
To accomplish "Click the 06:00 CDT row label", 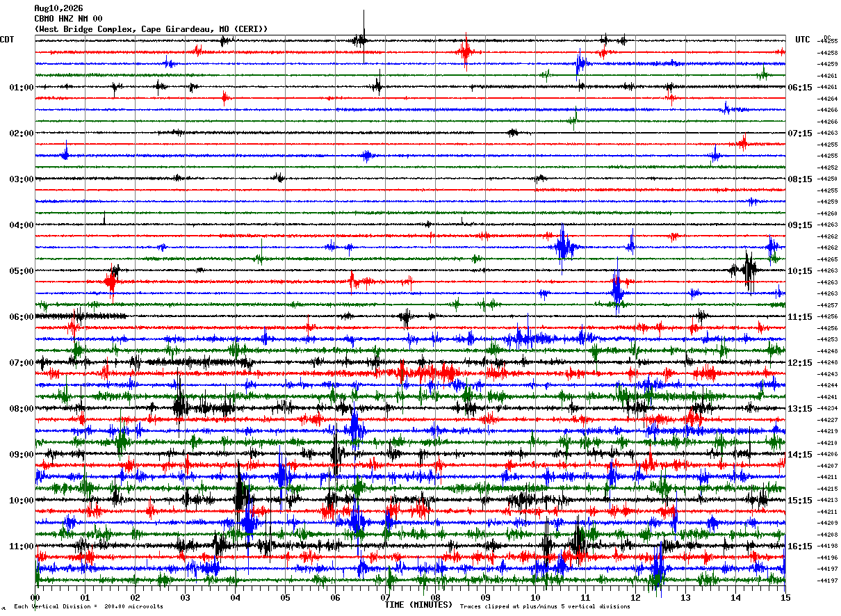I will [x=22, y=317].
